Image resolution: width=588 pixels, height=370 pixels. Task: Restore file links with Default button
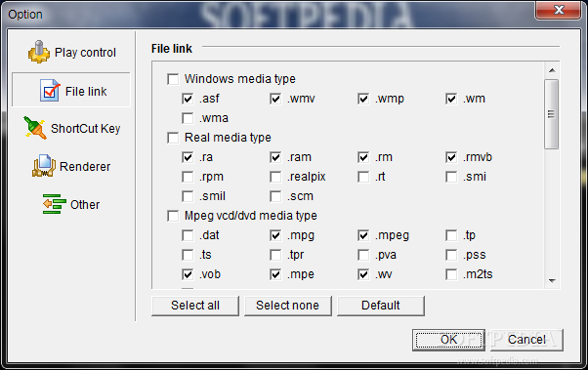point(381,306)
